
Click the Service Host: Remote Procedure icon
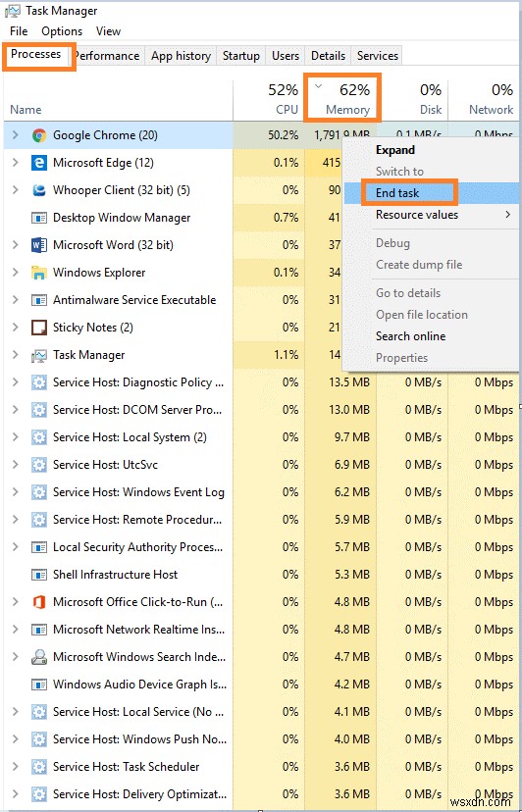coord(39,520)
